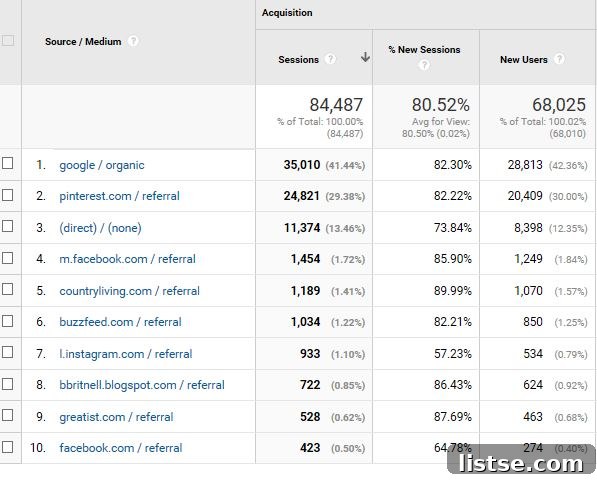Open the (direct) / (none) link
This screenshot has height=480, width=597.
tap(100, 228)
